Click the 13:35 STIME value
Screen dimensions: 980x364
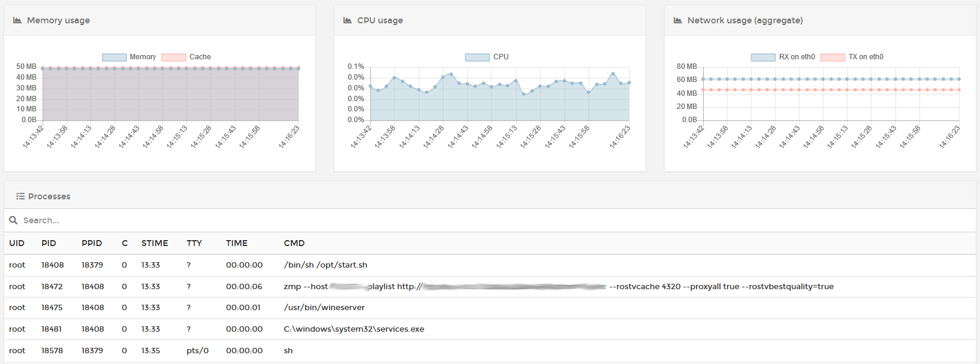(150, 350)
